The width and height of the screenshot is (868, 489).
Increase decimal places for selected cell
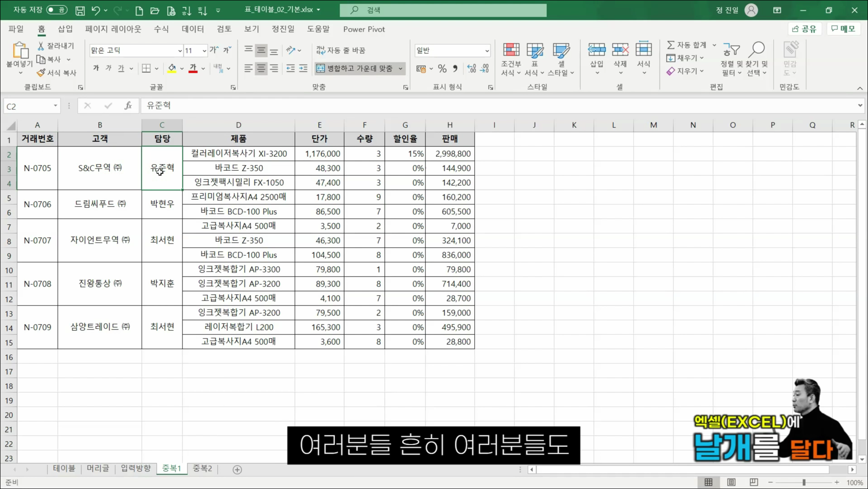(471, 68)
